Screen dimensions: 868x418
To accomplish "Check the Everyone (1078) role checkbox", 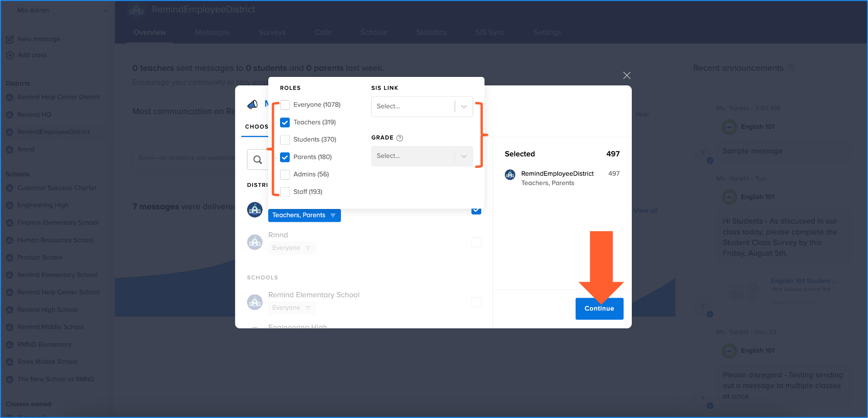I will [285, 105].
